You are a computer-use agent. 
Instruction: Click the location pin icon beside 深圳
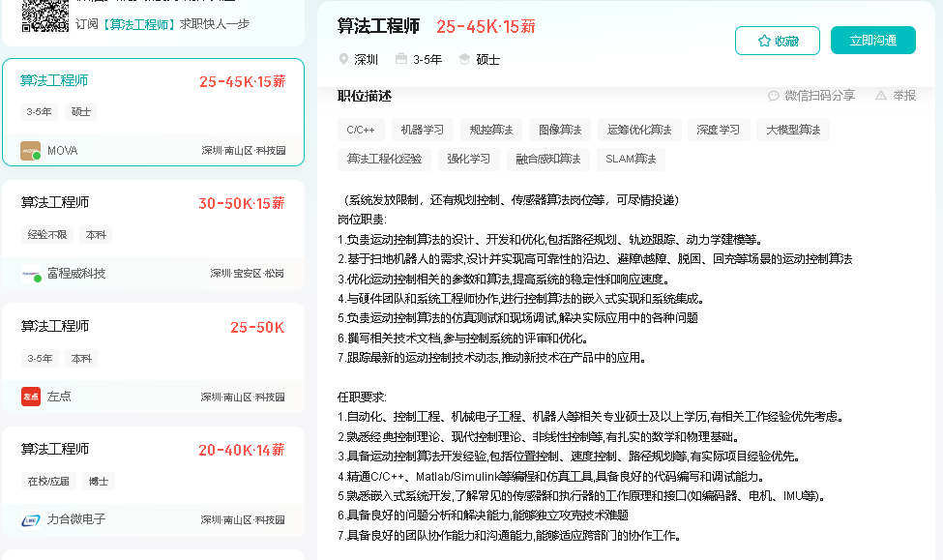pos(343,59)
